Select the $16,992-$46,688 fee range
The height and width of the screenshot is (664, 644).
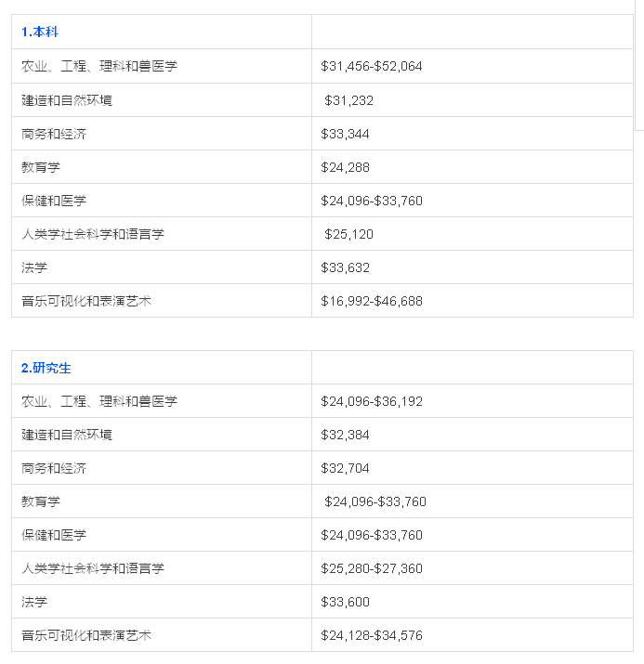[x=372, y=301]
